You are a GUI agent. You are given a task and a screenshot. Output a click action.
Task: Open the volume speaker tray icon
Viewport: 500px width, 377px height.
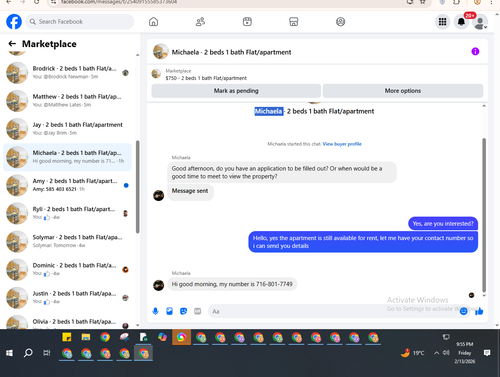click(446, 353)
